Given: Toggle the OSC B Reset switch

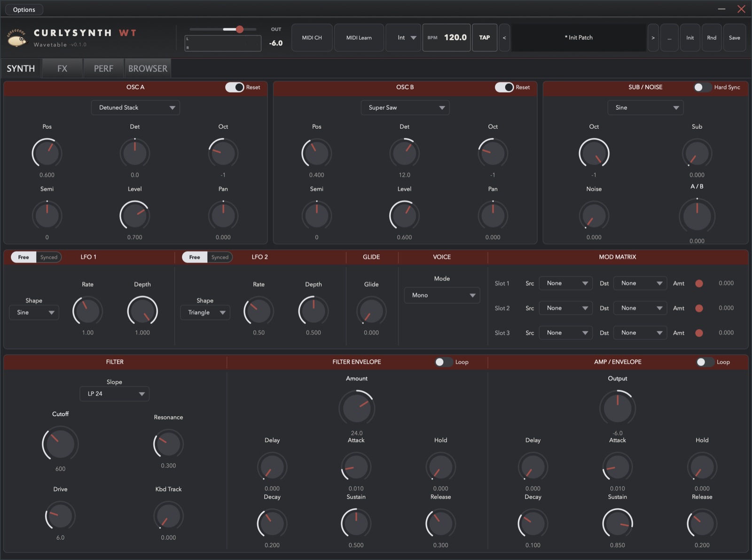Looking at the screenshot, I should pyautogui.click(x=504, y=87).
